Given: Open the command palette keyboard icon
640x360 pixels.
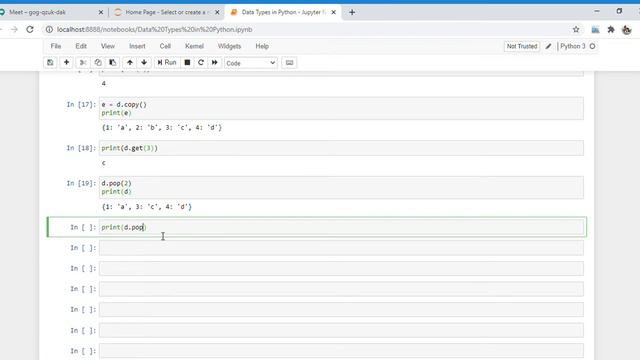Looking at the screenshot, I should (289, 62).
